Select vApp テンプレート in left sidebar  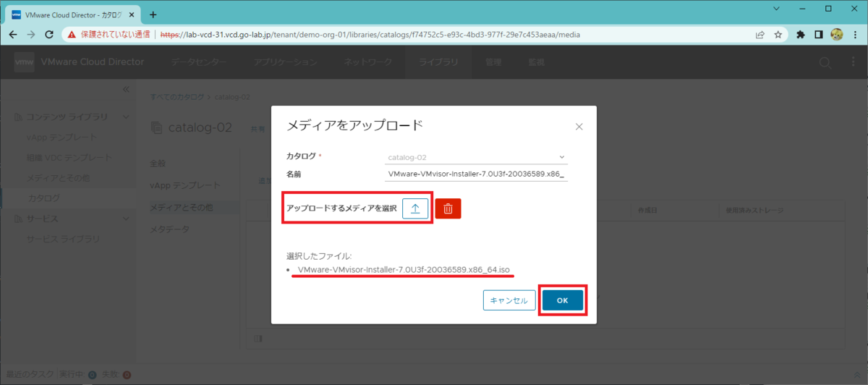pyautogui.click(x=61, y=137)
